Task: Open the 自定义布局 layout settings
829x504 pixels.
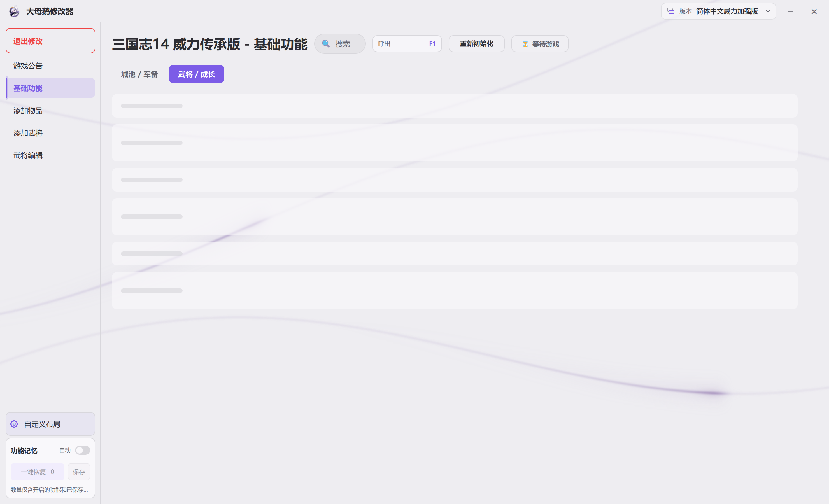Action: (x=50, y=424)
